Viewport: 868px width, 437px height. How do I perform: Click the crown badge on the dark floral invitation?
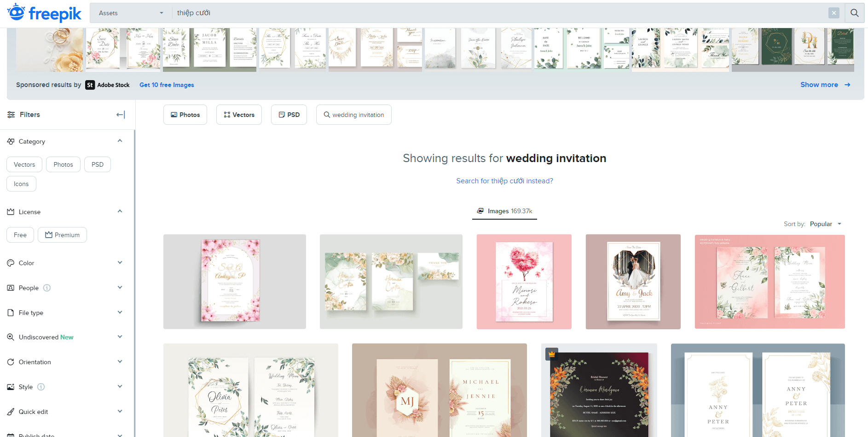tap(551, 354)
